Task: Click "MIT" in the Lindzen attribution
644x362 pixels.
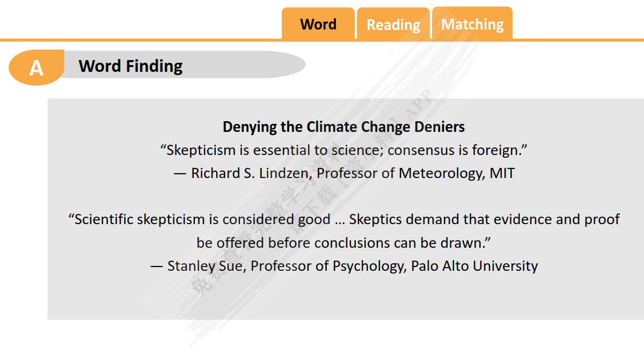Action: (x=502, y=173)
